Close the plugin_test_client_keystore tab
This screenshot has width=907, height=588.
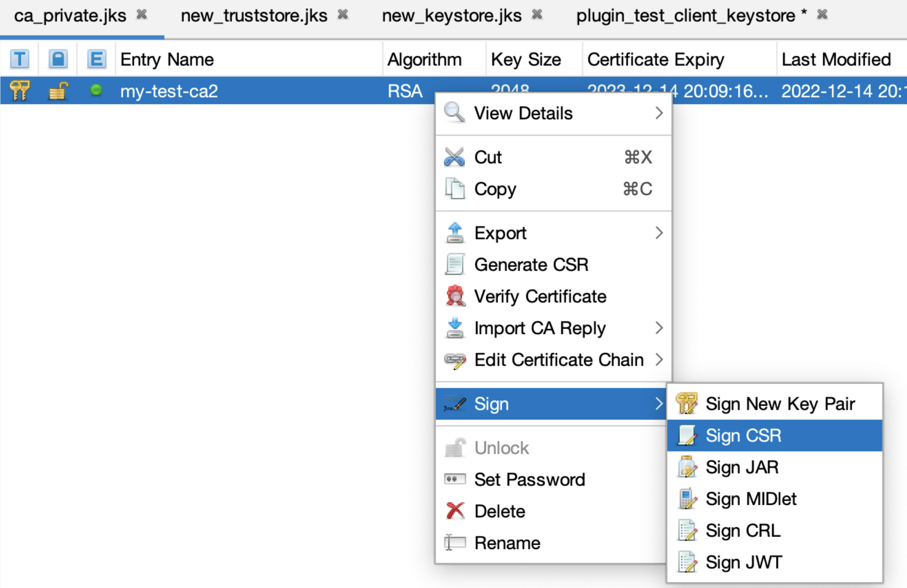[x=822, y=15]
